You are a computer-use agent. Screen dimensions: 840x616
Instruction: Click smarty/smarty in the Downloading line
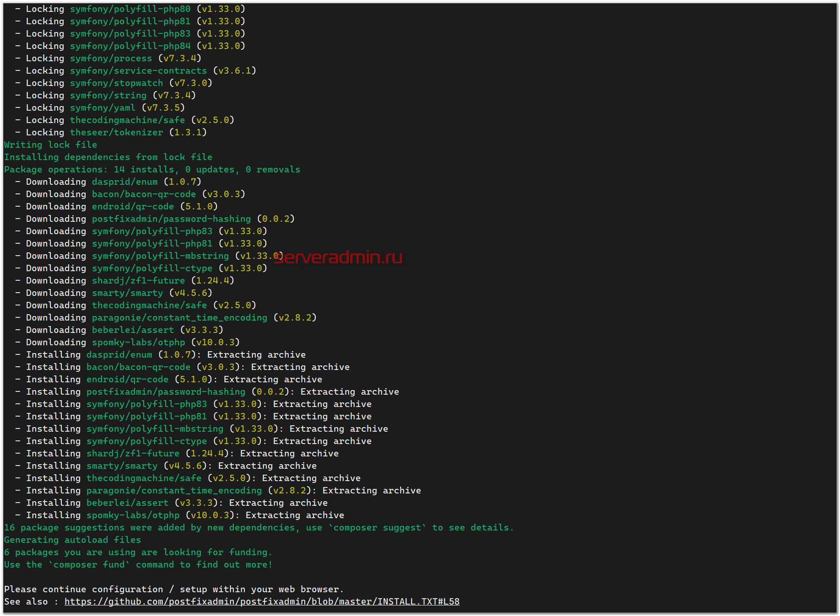coord(127,293)
